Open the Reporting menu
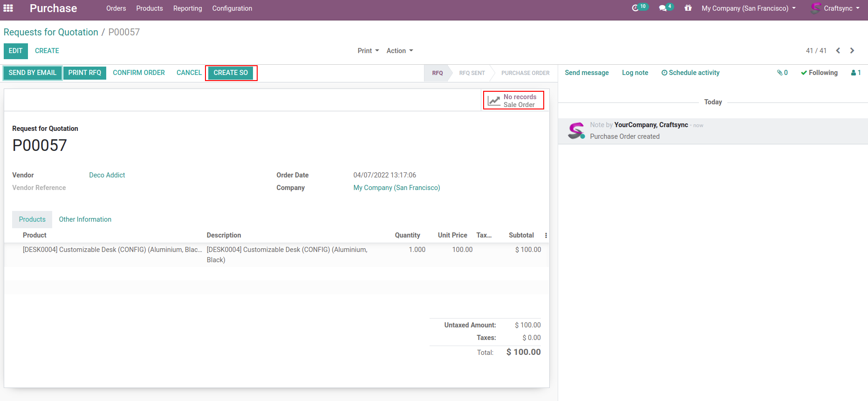868x401 pixels. pyautogui.click(x=187, y=8)
